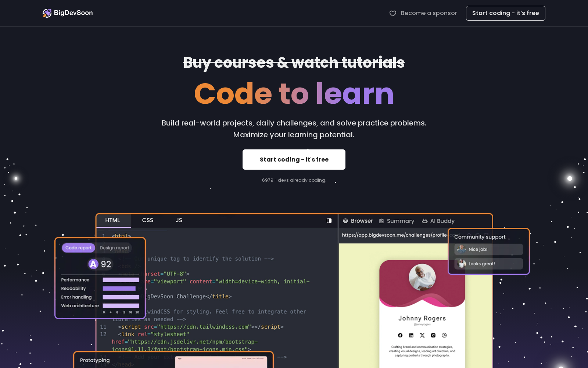The width and height of the screenshot is (588, 368).
Task: Click the X icon on profile card
Action: (x=422, y=335)
